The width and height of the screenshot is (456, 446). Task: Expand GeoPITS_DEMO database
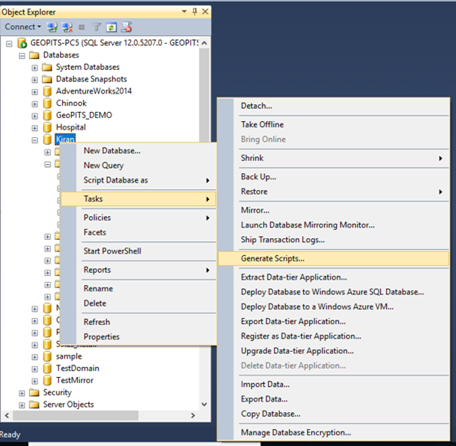point(35,116)
